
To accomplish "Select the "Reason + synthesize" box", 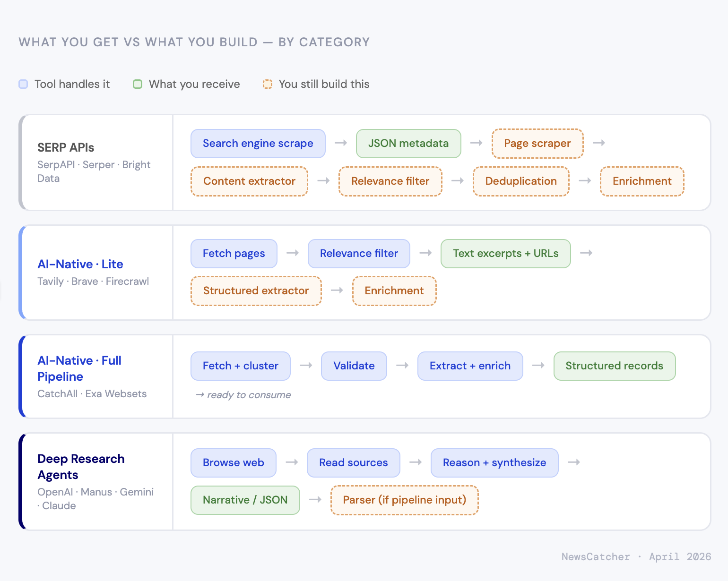I will point(494,463).
